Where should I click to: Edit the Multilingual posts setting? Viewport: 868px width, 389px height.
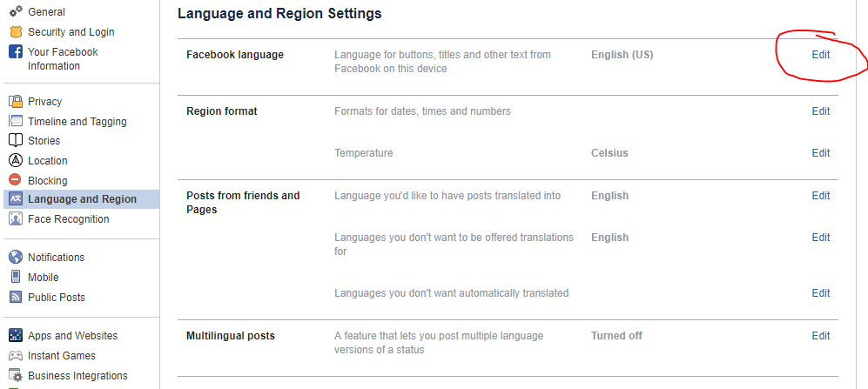[x=820, y=336]
